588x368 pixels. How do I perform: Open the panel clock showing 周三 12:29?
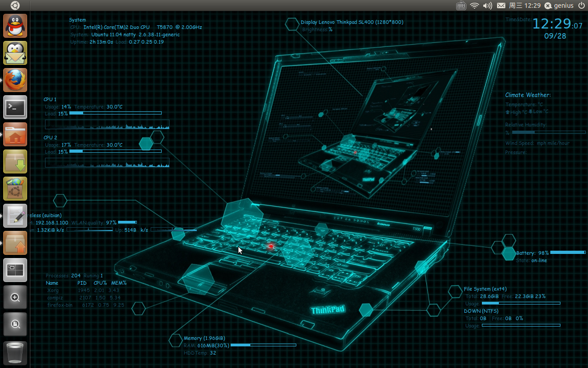click(525, 6)
